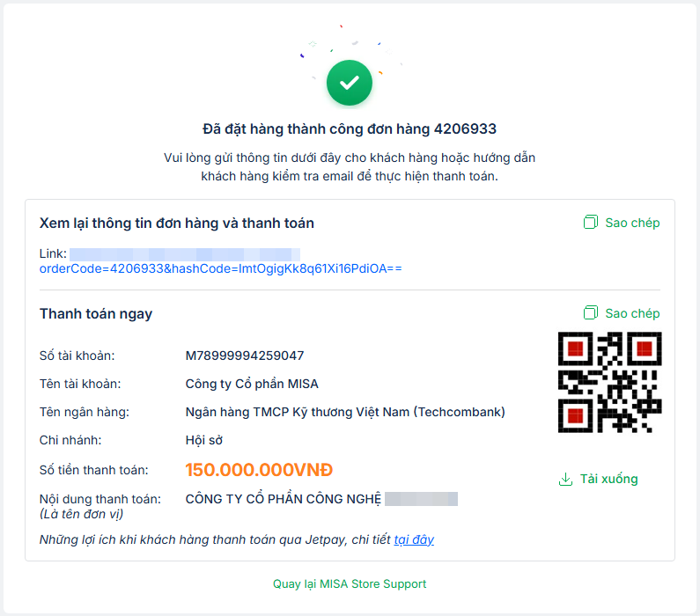Click the Tải xuống download text

point(608,480)
